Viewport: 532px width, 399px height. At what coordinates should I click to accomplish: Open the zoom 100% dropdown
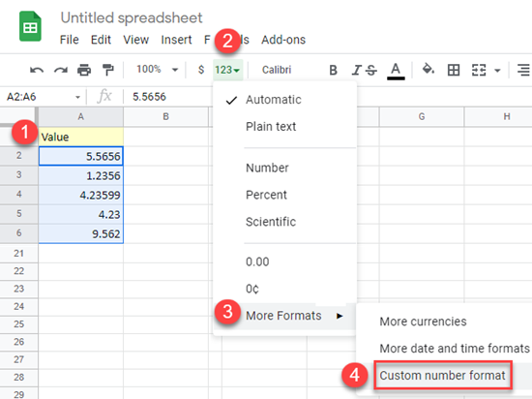point(157,70)
